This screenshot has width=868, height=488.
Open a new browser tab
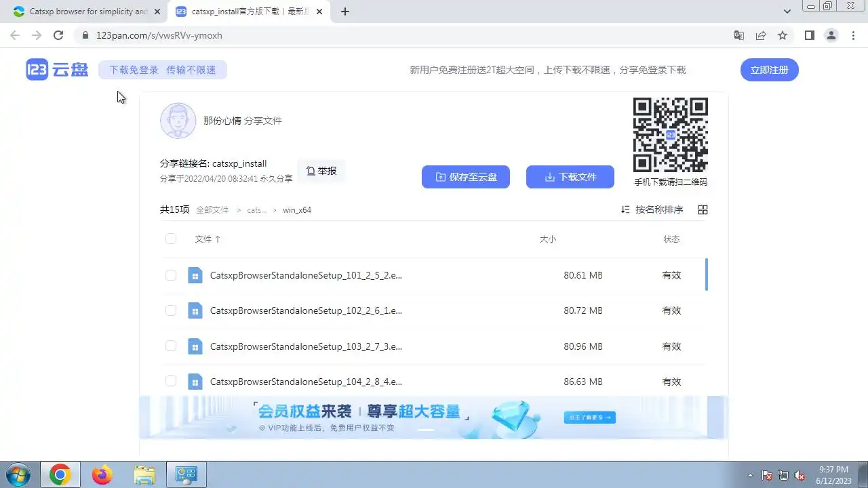(x=344, y=12)
